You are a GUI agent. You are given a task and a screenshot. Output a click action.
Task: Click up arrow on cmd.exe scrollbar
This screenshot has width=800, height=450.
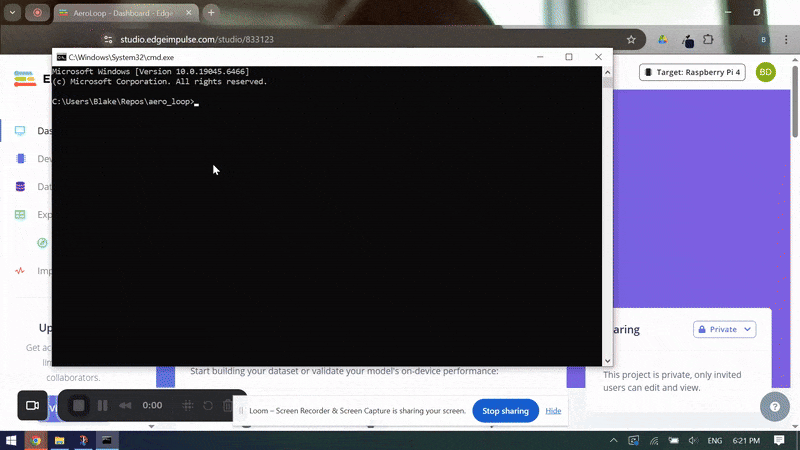(607, 72)
